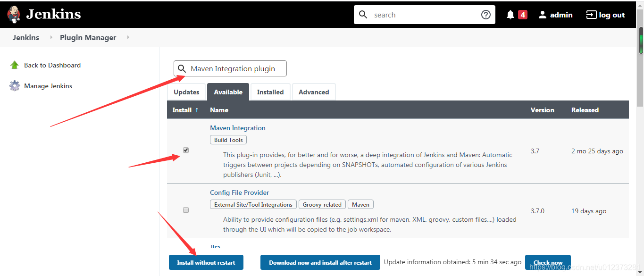Open the Installed tab
The height and width of the screenshot is (276, 644).
pyautogui.click(x=270, y=92)
